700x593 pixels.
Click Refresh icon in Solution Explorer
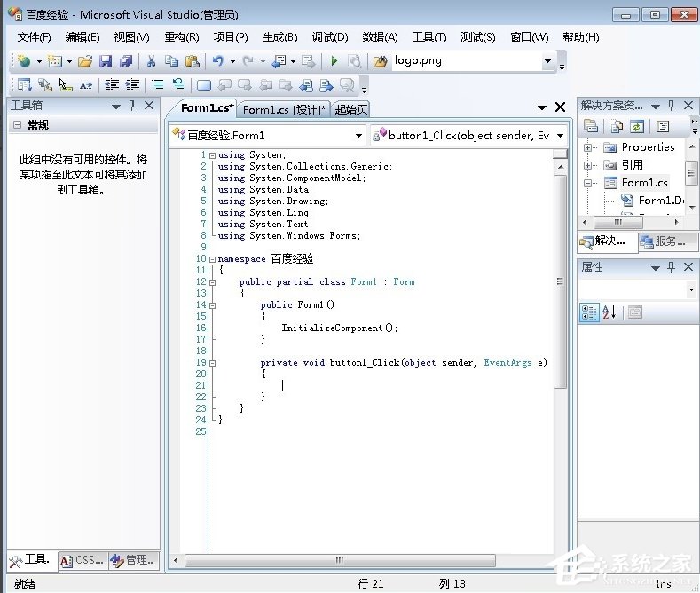[x=636, y=126]
